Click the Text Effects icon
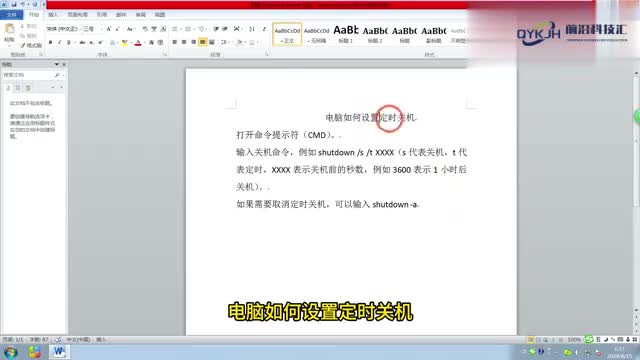This screenshot has width=640, height=360. 113,42
